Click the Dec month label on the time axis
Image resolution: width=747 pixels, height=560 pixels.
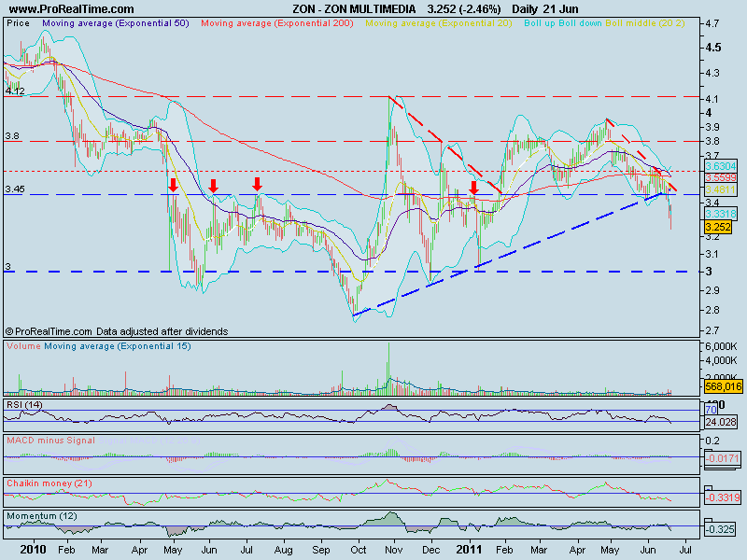click(x=431, y=550)
